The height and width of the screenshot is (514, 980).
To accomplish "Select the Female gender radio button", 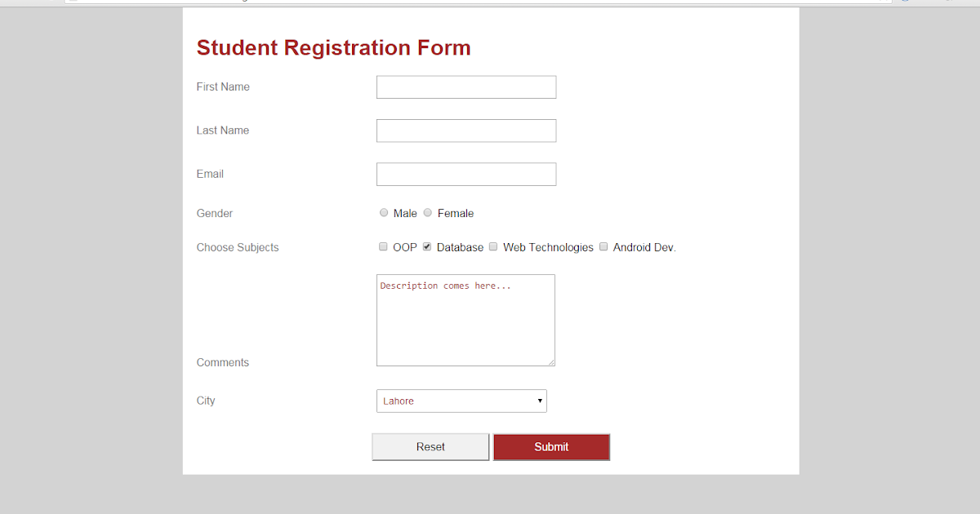I will click(x=427, y=212).
